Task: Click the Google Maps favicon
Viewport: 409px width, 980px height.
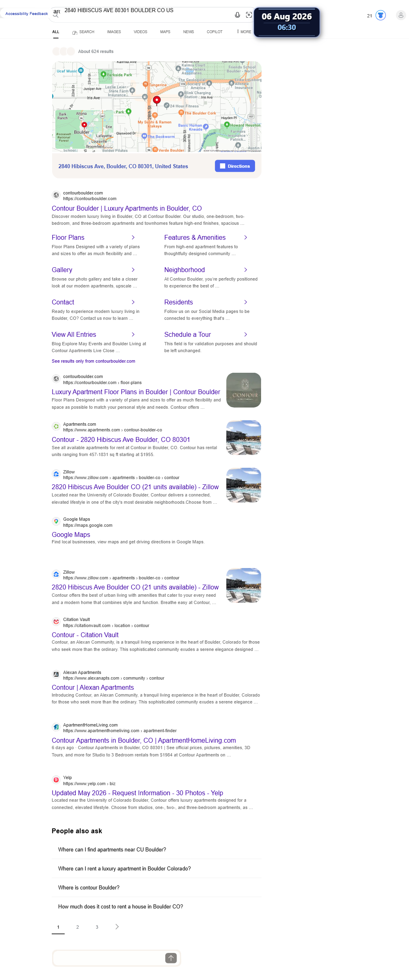Action: pyautogui.click(x=56, y=522)
